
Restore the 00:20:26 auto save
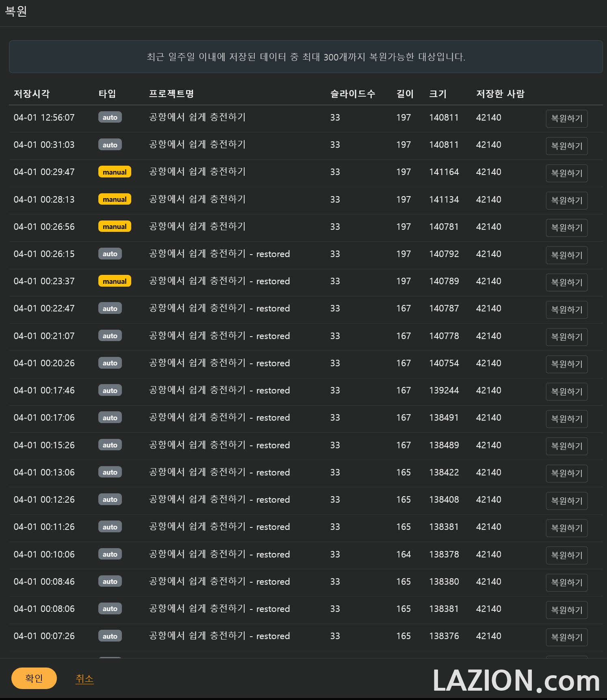[566, 364]
